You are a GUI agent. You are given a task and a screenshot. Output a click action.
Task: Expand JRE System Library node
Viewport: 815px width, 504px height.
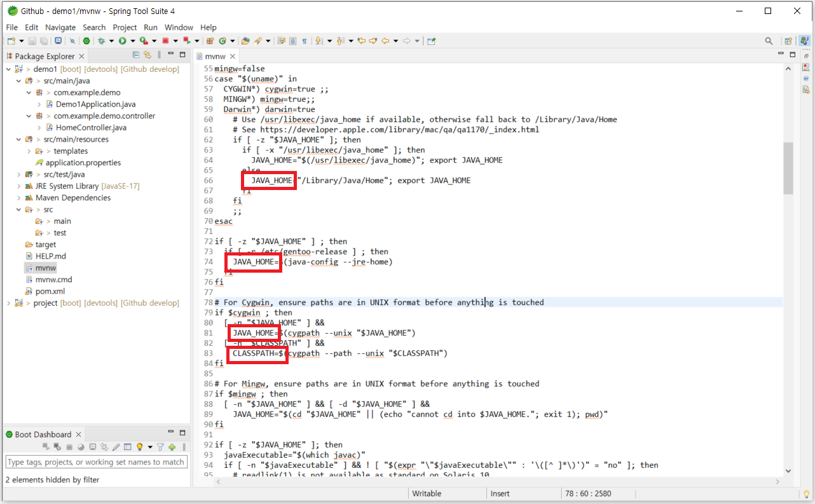[18, 186]
